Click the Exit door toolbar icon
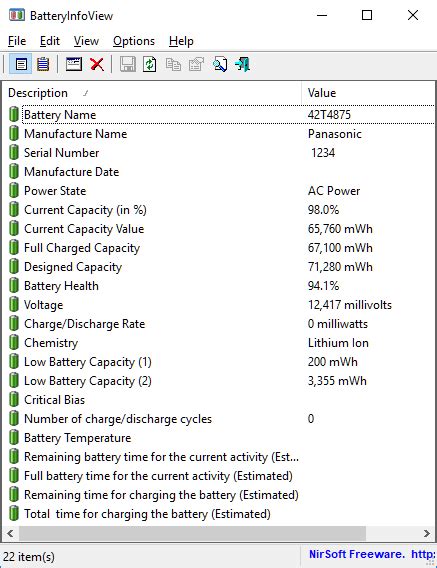The width and height of the screenshot is (437, 568). click(242, 64)
